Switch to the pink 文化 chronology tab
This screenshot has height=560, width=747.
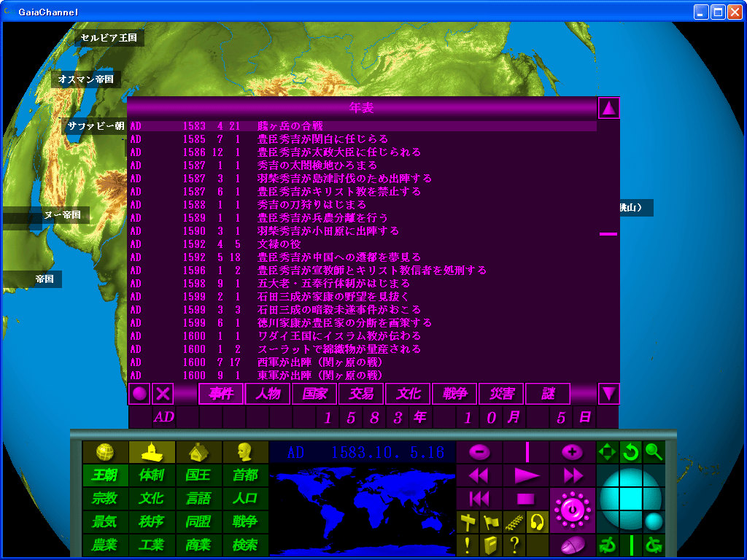(408, 394)
